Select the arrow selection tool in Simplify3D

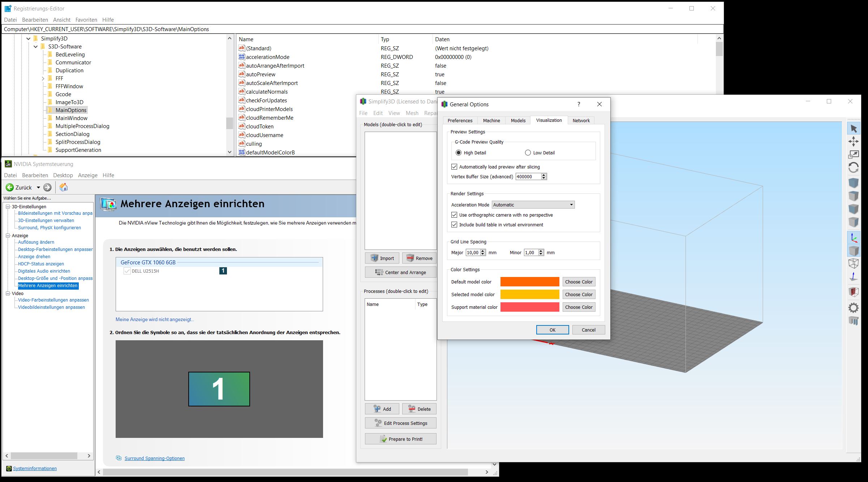tap(854, 128)
